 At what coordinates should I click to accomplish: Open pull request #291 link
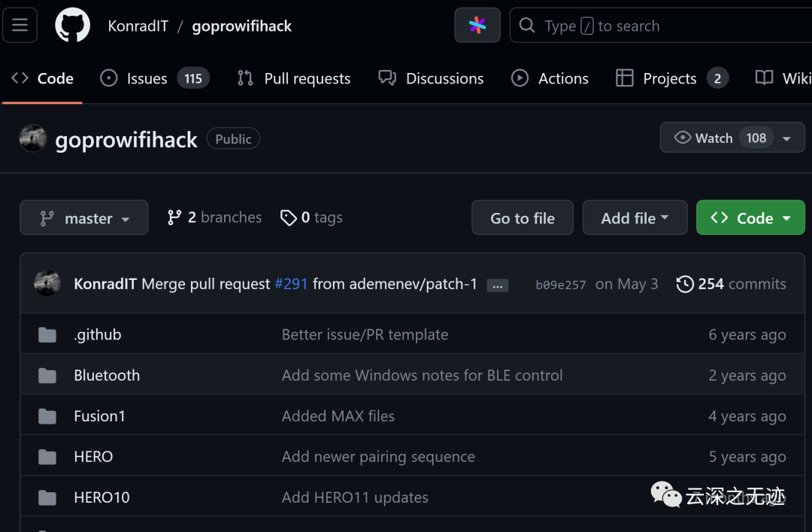tap(291, 284)
